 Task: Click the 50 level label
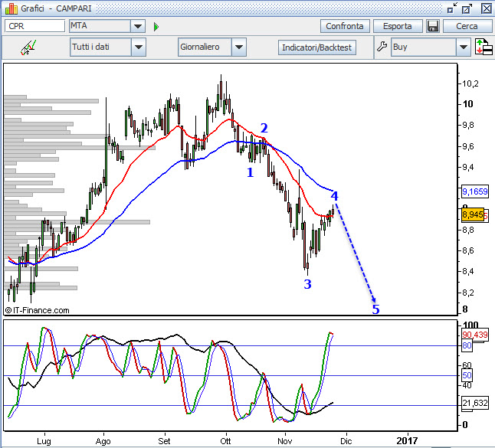[467, 375]
